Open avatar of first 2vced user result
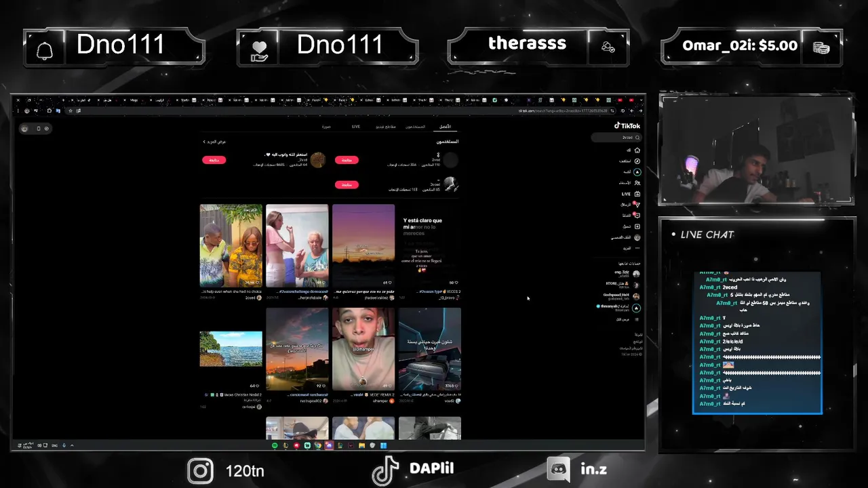Screen dimensions: 868x488 450,160
